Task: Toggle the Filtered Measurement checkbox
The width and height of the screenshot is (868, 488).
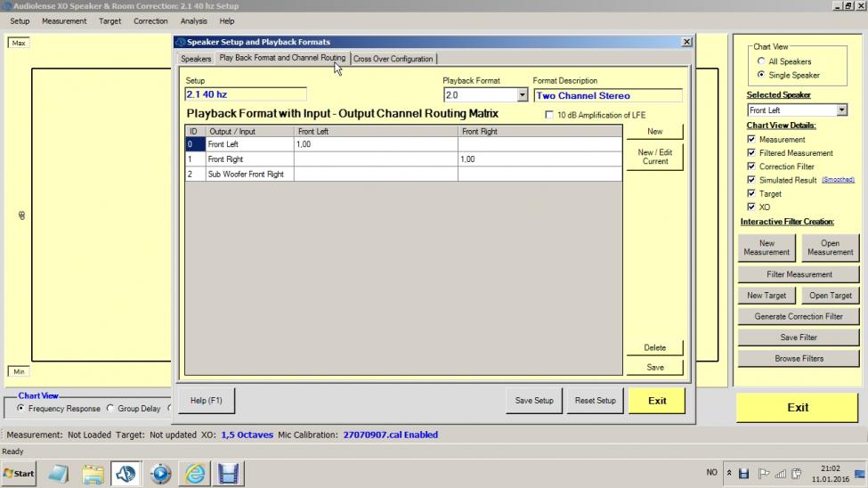Action: [751, 152]
